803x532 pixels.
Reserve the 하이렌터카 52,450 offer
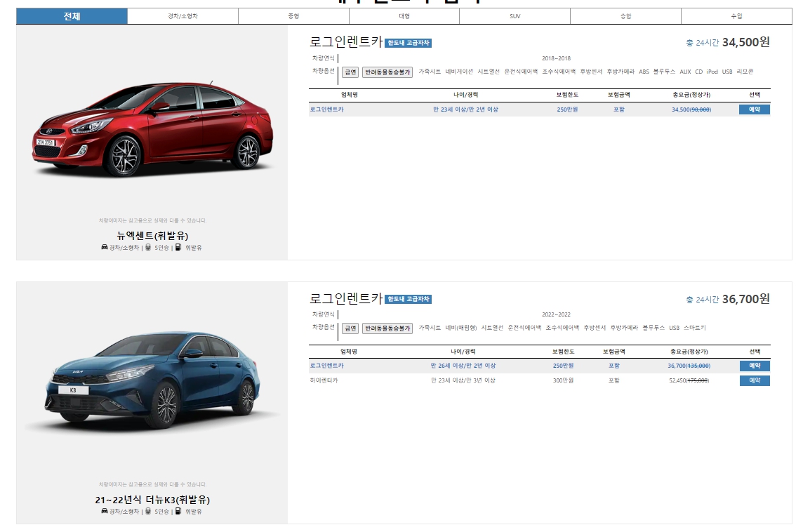click(x=755, y=380)
